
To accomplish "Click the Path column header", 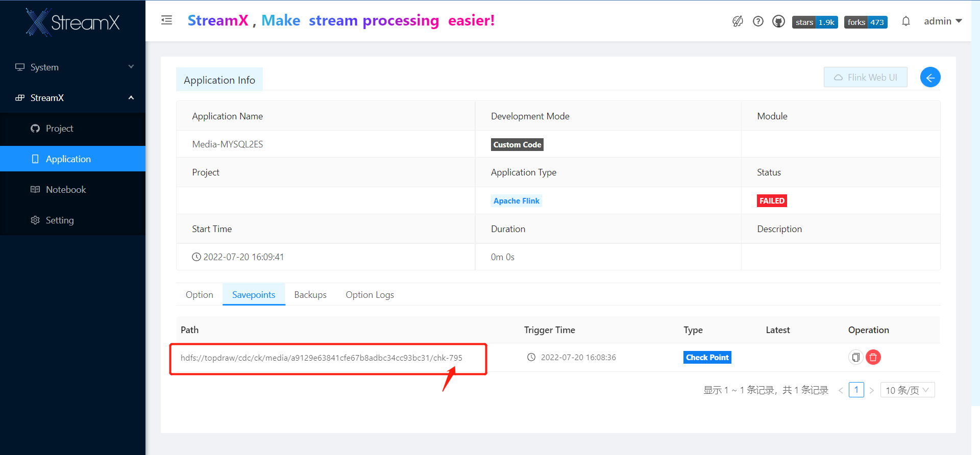I will [190, 330].
